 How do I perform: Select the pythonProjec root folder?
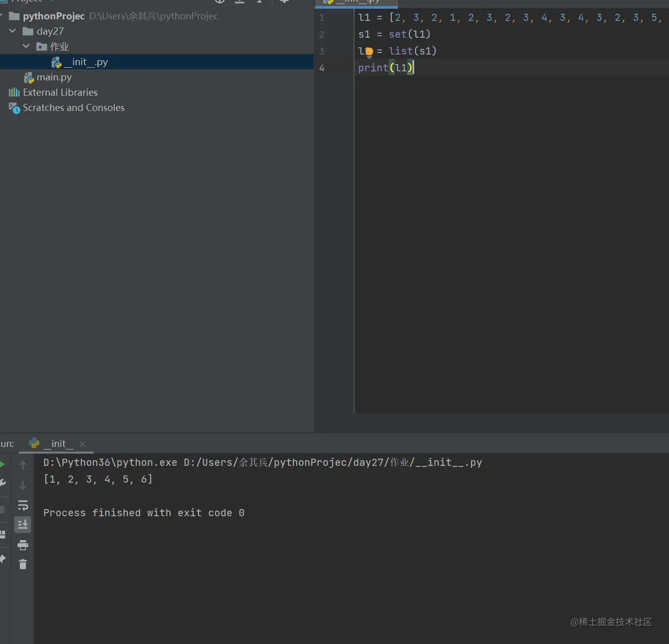pos(53,16)
